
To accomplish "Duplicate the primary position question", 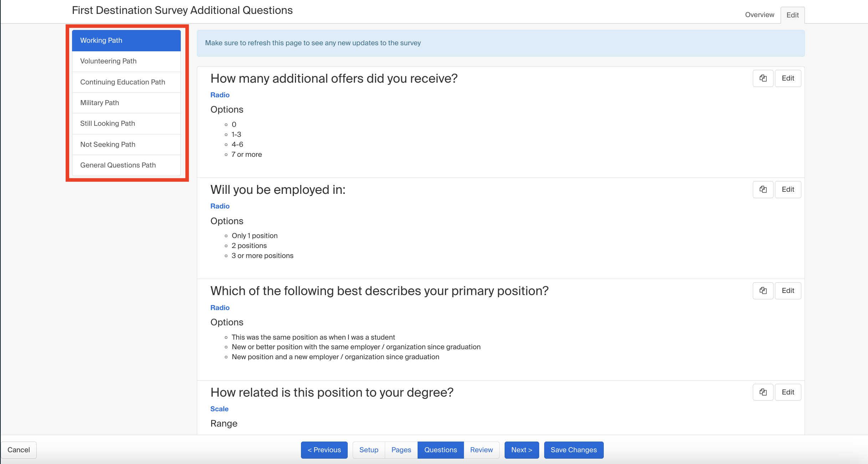I will [x=763, y=290].
